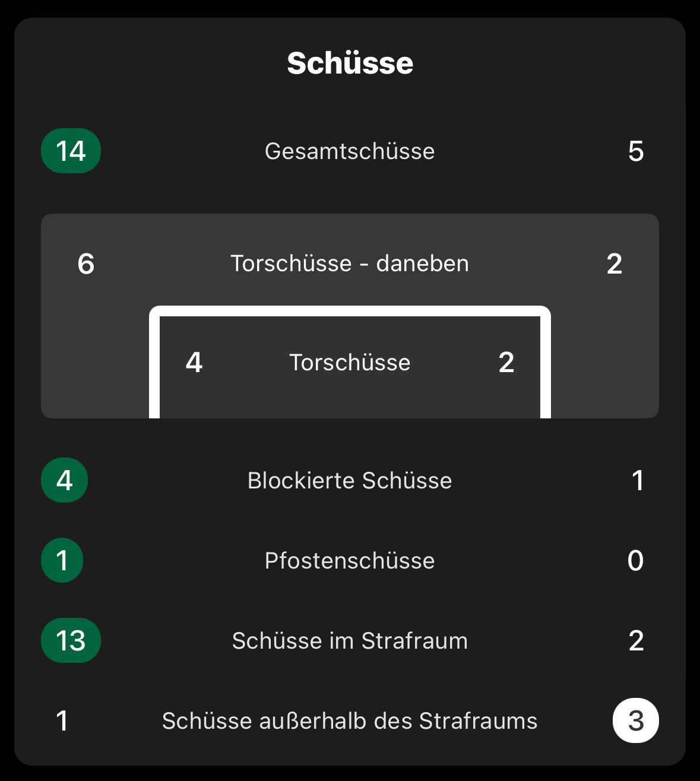Click the Torschüsse - daneben label

(350, 263)
